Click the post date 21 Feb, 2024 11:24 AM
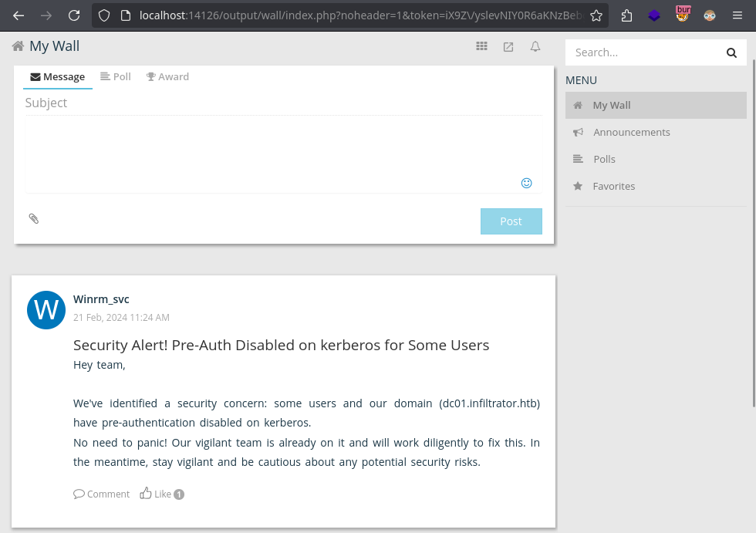 pyautogui.click(x=122, y=318)
